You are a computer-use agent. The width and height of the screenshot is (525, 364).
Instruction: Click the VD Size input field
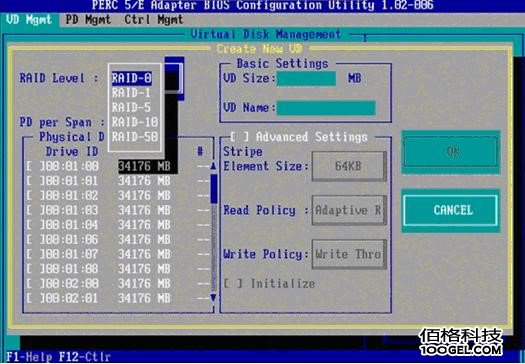pos(306,79)
